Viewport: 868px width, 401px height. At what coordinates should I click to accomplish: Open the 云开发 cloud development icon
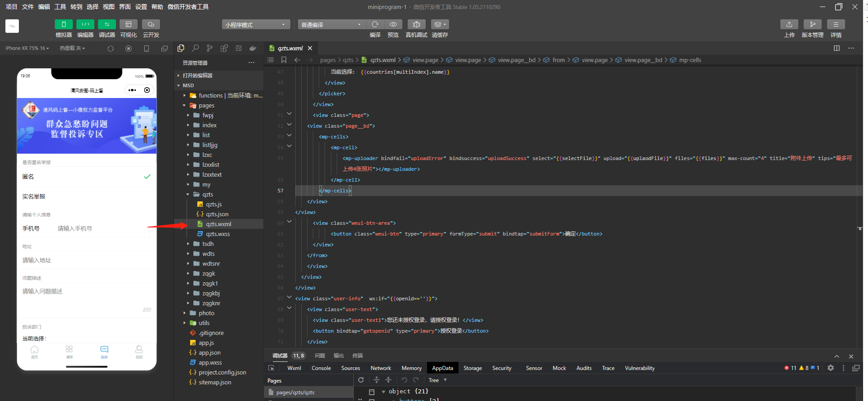151,24
